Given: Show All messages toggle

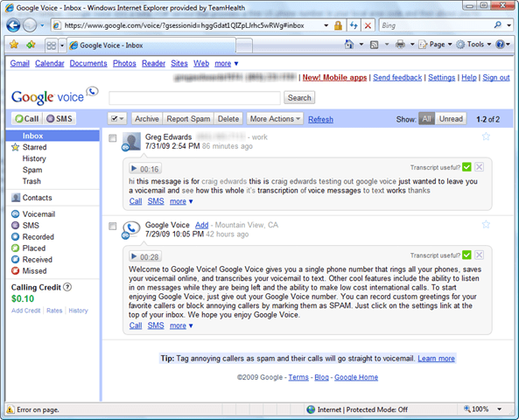Looking at the screenshot, I should [x=426, y=119].
